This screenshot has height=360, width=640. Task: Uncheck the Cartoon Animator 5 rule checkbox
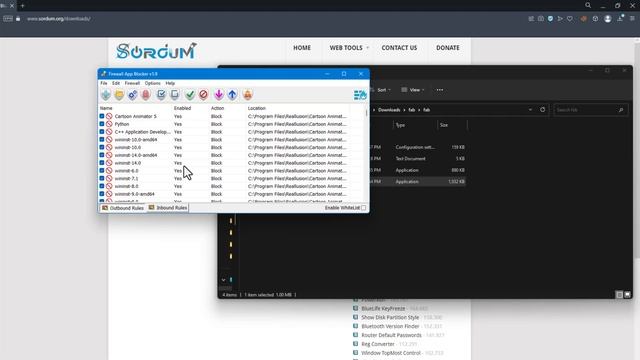click(x=102, y=116)
